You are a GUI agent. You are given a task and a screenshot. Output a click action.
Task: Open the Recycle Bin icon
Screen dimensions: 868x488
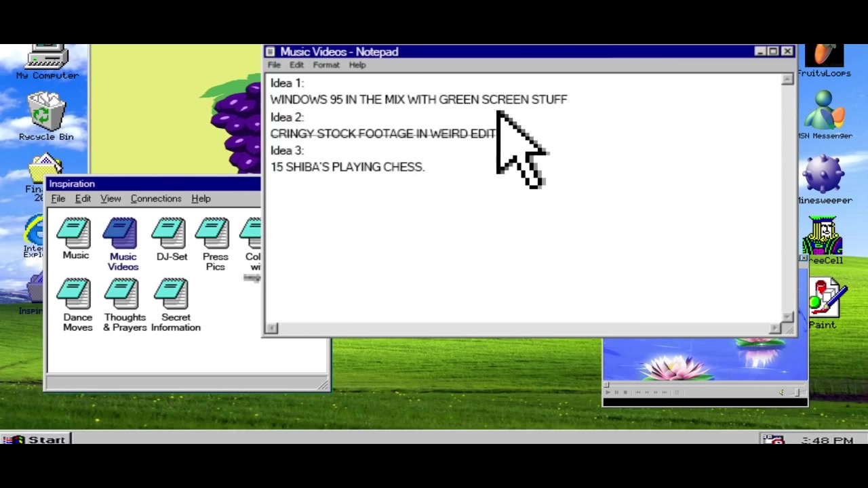(46, 117)
